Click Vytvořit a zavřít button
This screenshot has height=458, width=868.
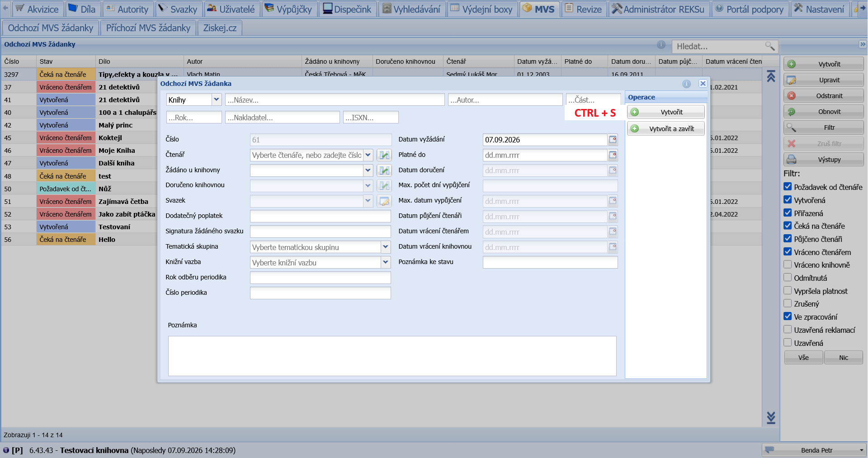click(x=665, y=129)
